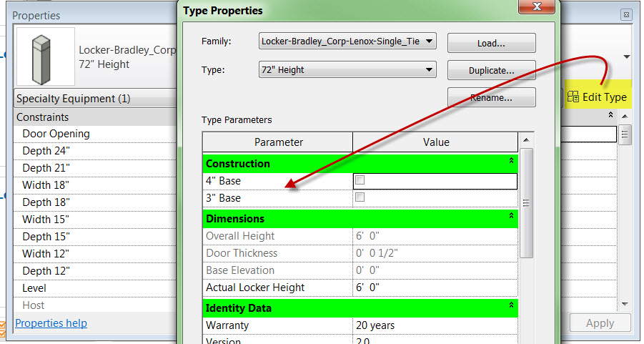Screen dimensions: 644x344
Task: Click the 4" Base parameter label
Action: coord(223,181)
